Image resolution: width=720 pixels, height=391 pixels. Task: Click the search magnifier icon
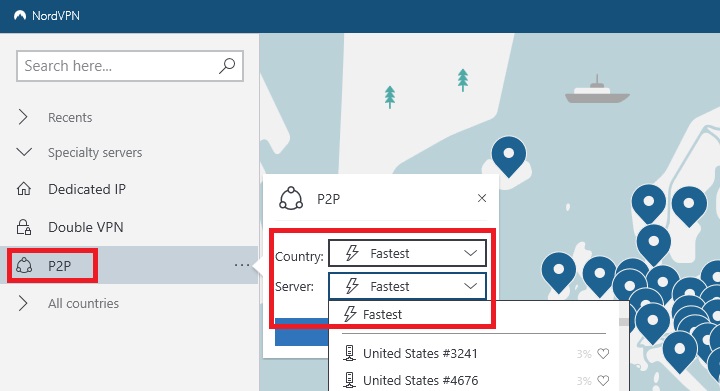click(x=227, y=66)
